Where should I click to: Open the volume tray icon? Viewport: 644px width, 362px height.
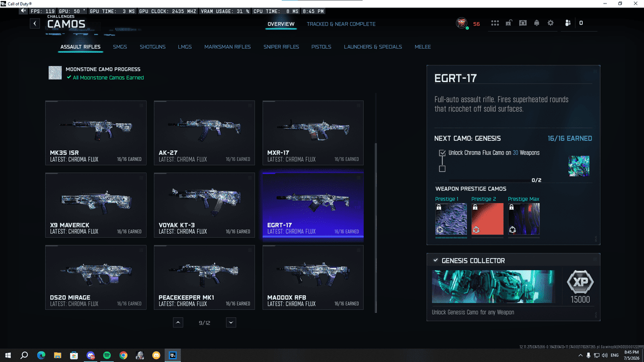click(x=606, y=355)
